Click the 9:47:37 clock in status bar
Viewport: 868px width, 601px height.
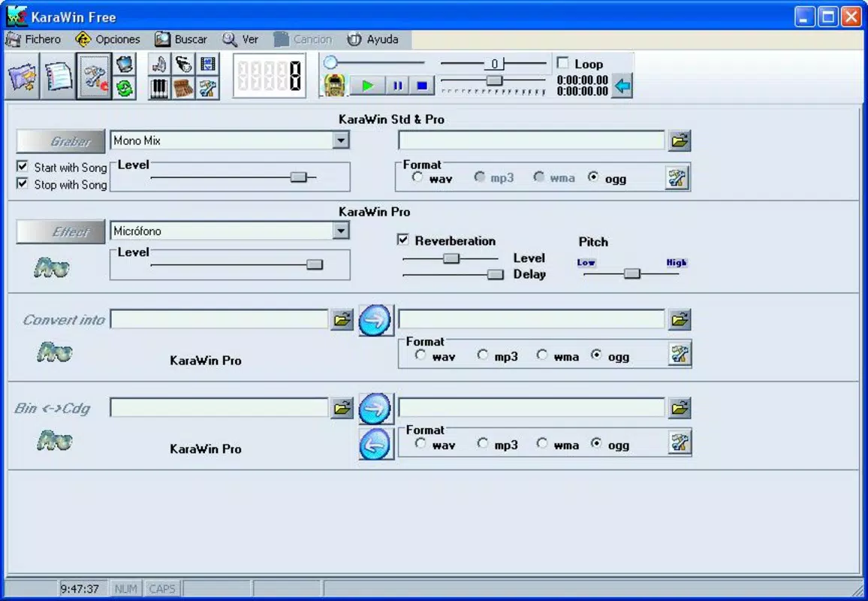point(80,588)
